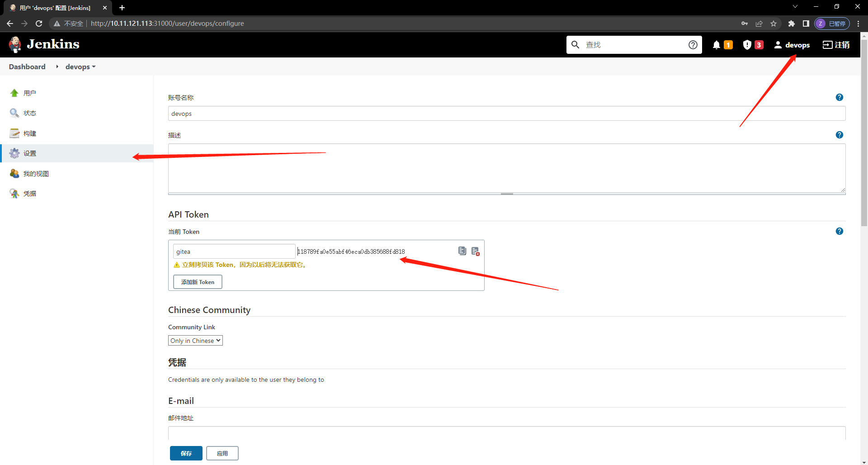Open help for 描述 field
This screenshot has width=868, height=465.
tap(840, 135)
